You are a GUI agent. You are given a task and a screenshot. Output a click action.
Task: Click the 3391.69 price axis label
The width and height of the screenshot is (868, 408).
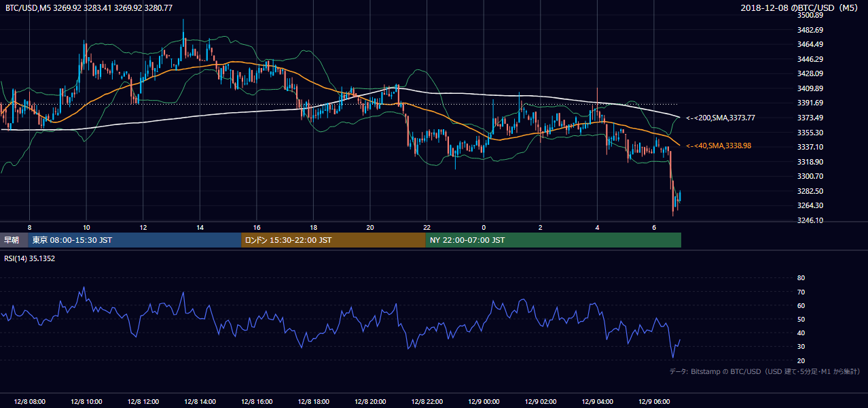pos(810,103)
